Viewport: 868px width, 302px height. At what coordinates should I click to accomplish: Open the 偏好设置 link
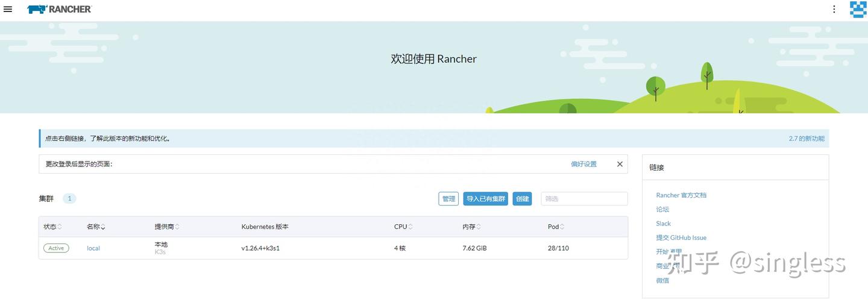[x=584, y=164]
